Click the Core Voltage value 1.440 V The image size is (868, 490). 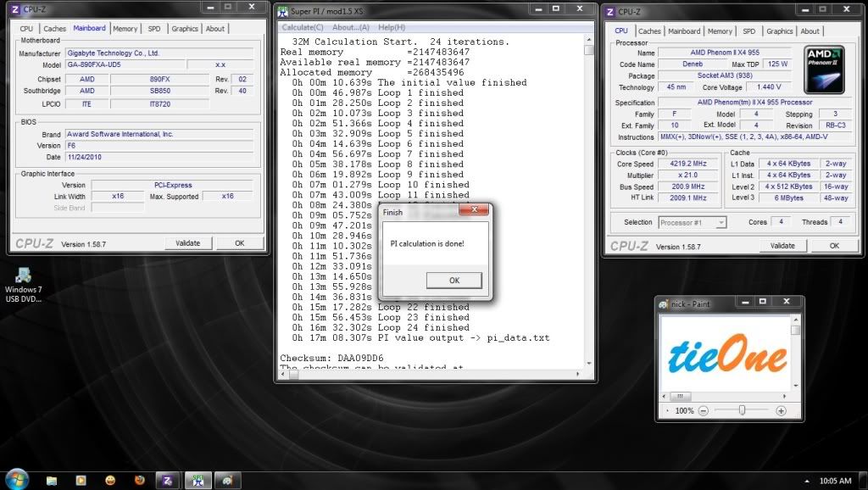[x=769, y=87]
